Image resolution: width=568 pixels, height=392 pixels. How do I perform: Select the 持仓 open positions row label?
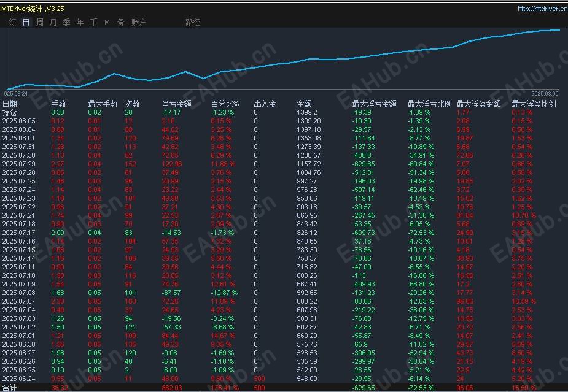(9, 112)
